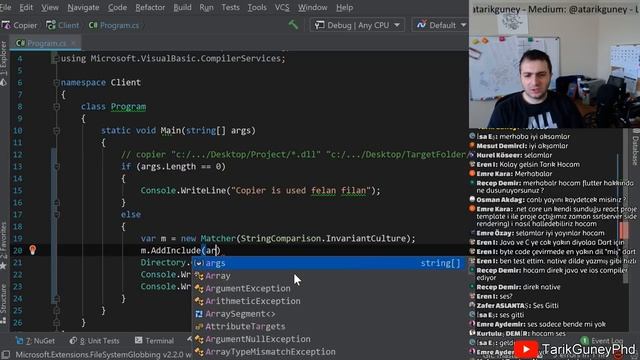Viewport: 640px width, 360px height.
Task: Collapse the Main method fold marker
Action: coord(56,131)
